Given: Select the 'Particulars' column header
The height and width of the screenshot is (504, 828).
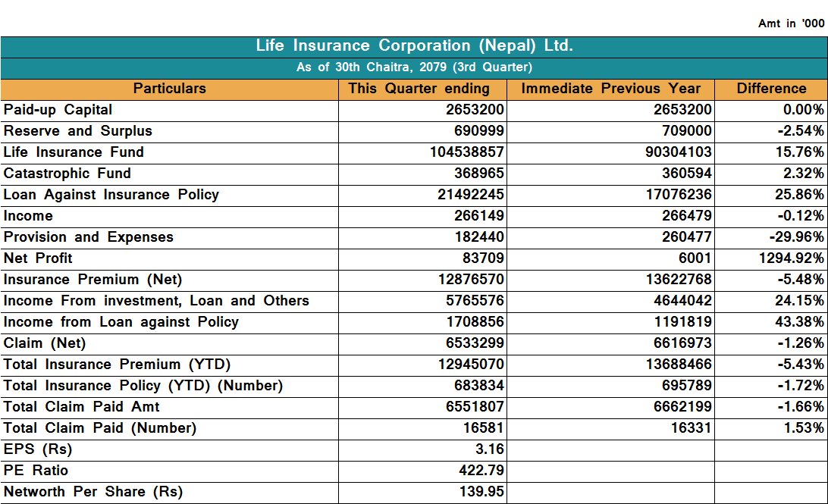Looking at the screenshot, I should (x=170, y=89).
